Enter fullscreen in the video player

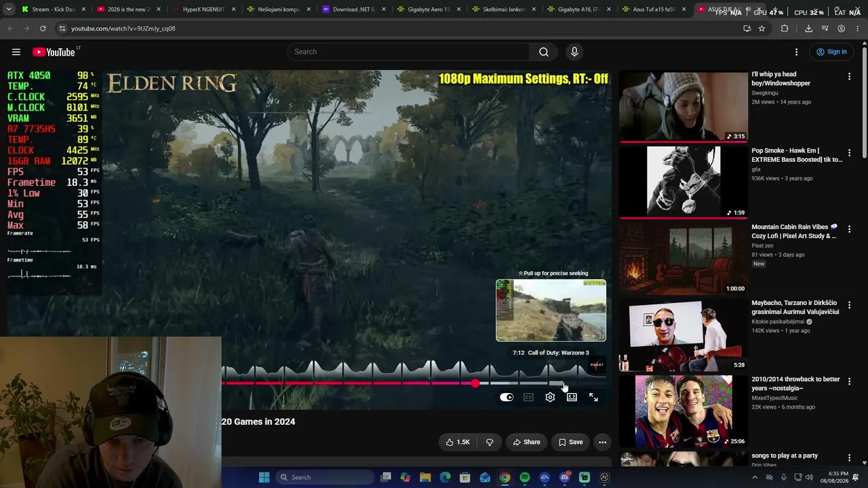pyautogui.click(x=593, y=397)
